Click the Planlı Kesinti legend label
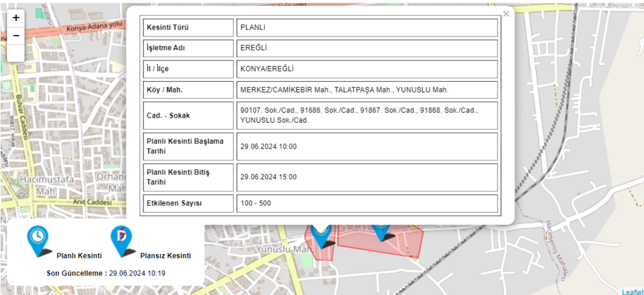This screenshot has height=295, width=644. click(x=79, y=256)
